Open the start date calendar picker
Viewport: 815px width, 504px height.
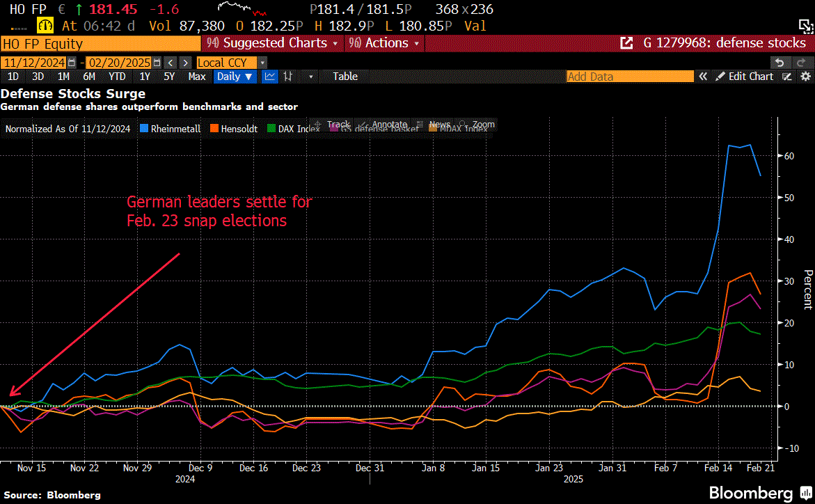click(x=72, y=63)
